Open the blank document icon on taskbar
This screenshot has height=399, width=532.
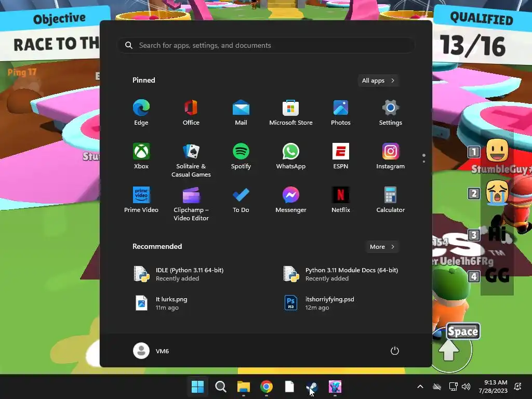[x=289, y=387]
